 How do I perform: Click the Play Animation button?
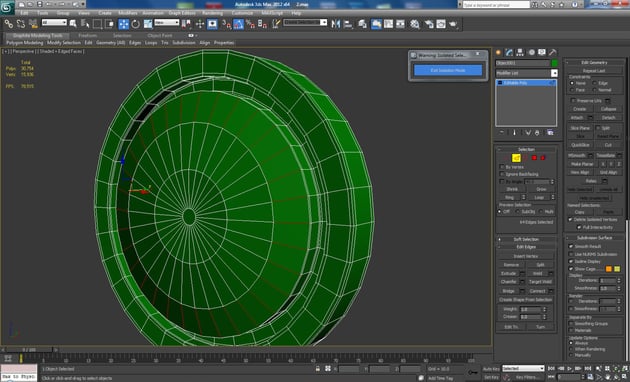[569, 368]
